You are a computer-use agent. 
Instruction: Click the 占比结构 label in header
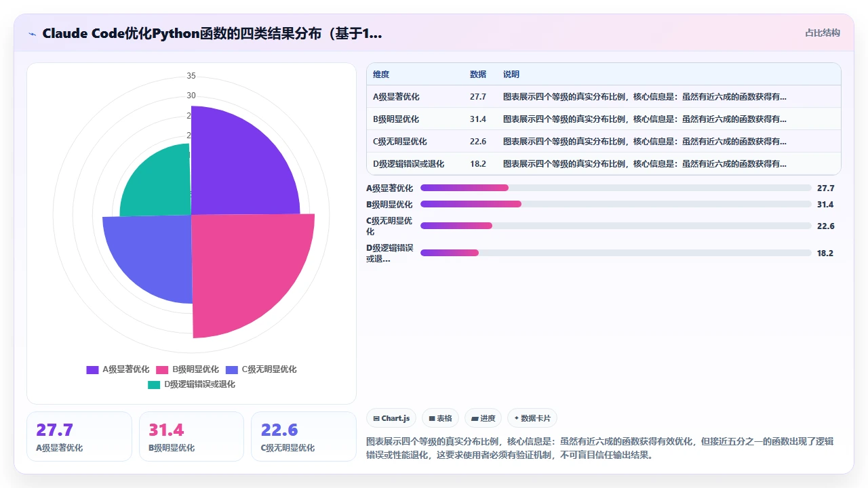coord(823,33)
